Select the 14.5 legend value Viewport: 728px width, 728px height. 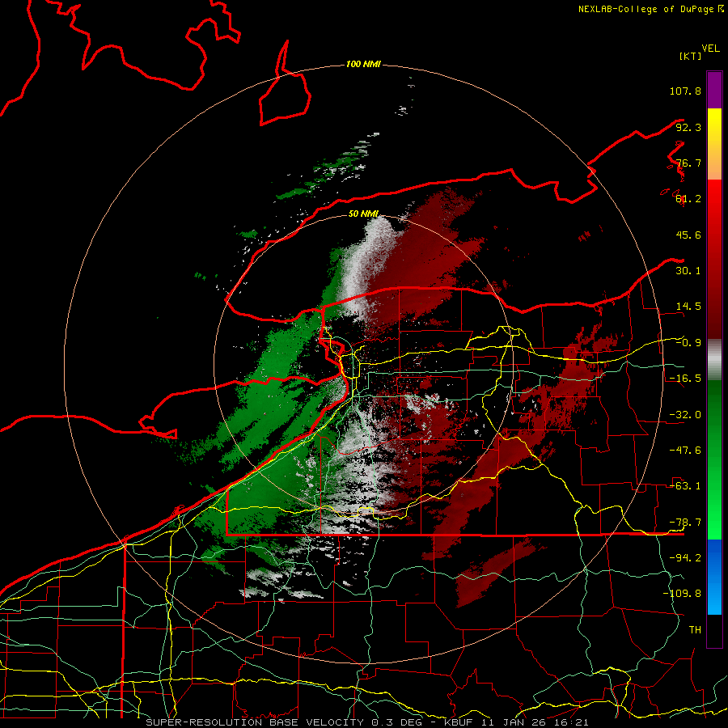click(x=688, y=307)
